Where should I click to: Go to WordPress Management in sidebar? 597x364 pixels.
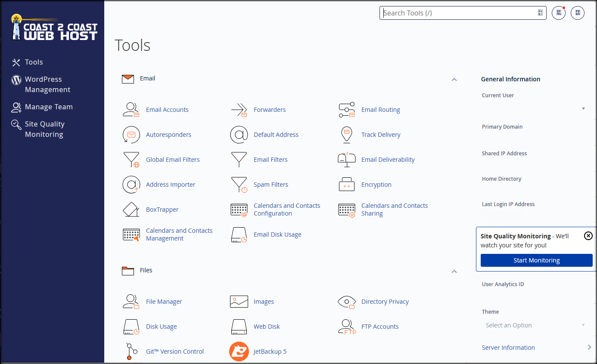(x=47, y=84)
